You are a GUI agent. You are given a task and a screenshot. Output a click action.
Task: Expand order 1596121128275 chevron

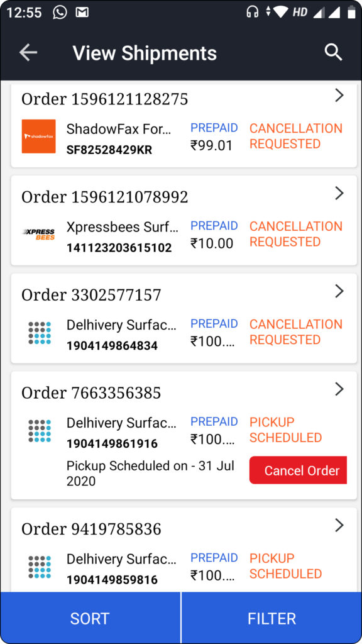pyautogui.click(x=339, y=96)
